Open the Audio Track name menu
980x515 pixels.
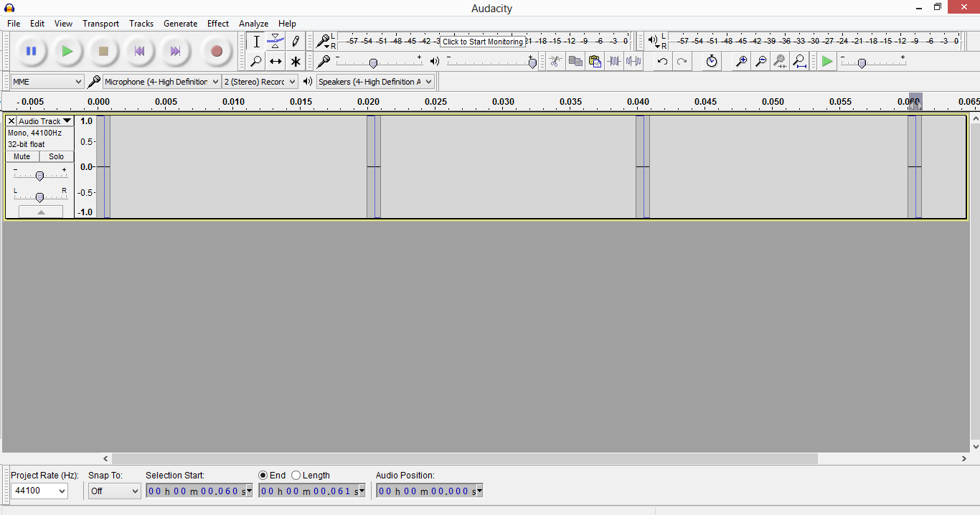pyautogui.click(x=45, y=121)
